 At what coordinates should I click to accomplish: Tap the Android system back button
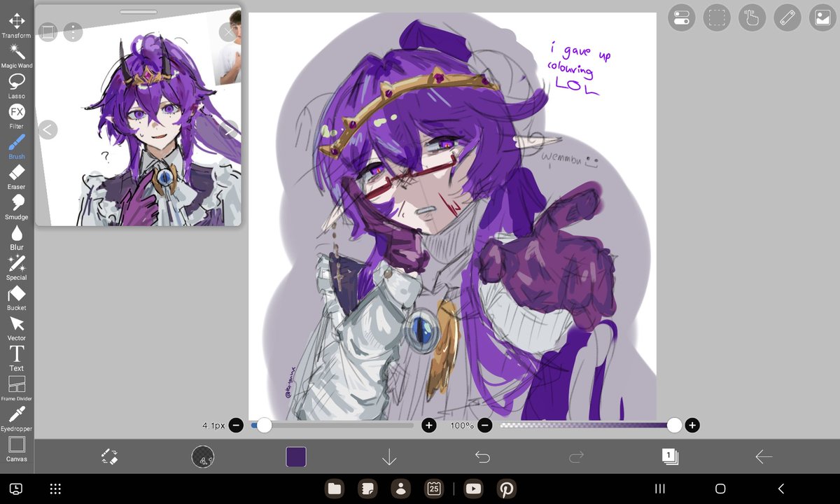coord(781,489)
